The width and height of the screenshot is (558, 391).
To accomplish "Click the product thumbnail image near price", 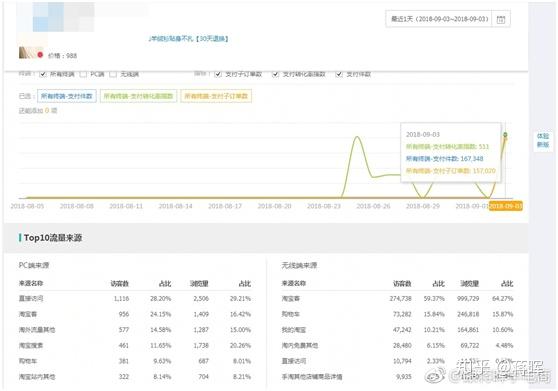I will click(27, 53).
